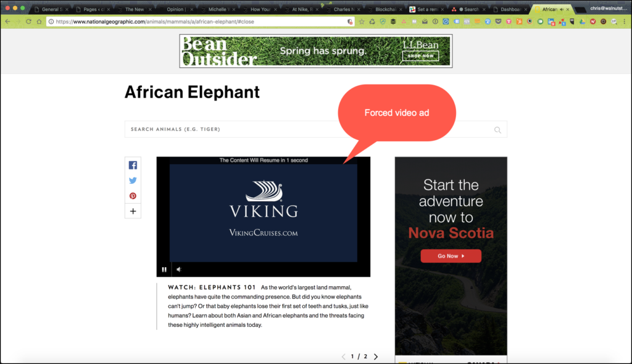The image size is (632, 364).
Task: Pin the article on Pinterest
Action: (133, 196)
